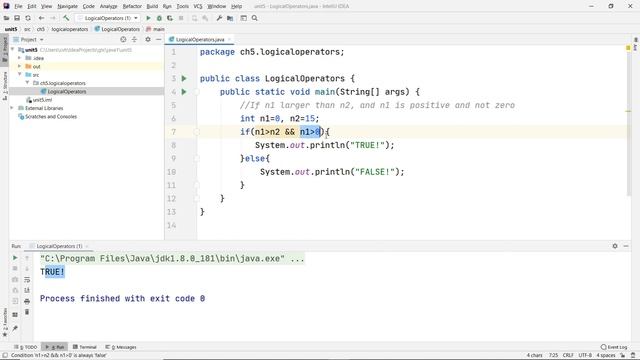640x360 pixels.
Task: Expand the External Libraries node
Action: [x=12, y=108]
